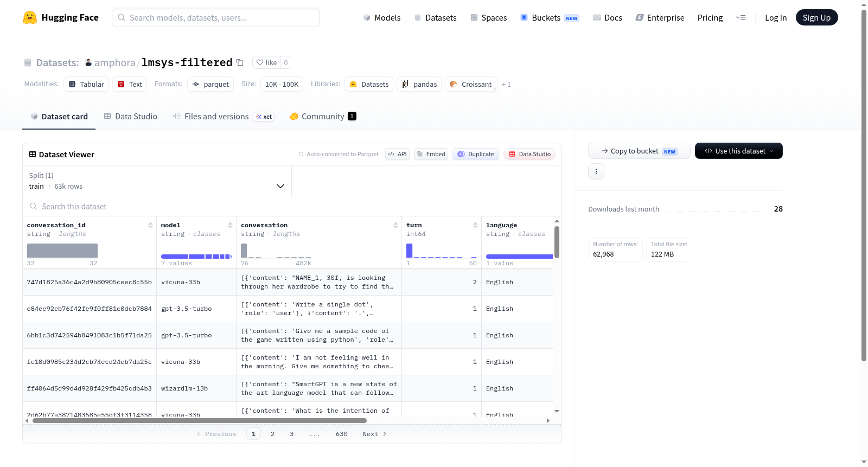
Task: Open the navigation more-options menu icon
Action: [x=741, y=17]
